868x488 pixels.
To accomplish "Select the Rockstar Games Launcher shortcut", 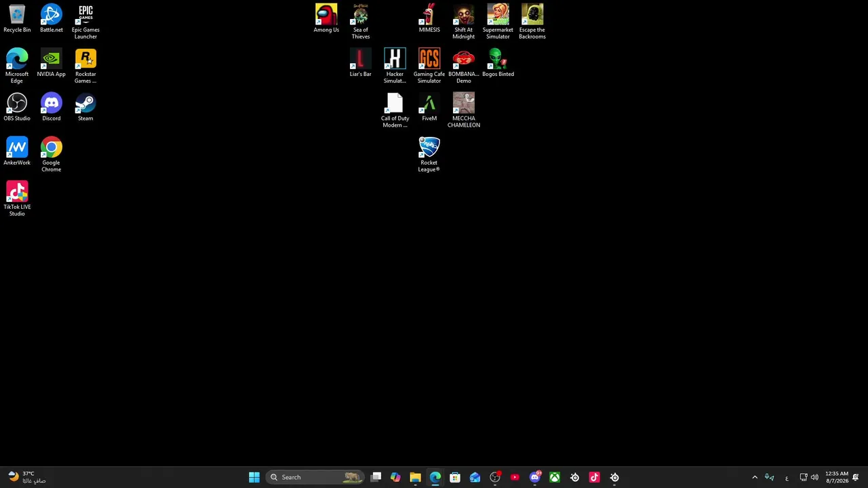I will pos(85,66).
